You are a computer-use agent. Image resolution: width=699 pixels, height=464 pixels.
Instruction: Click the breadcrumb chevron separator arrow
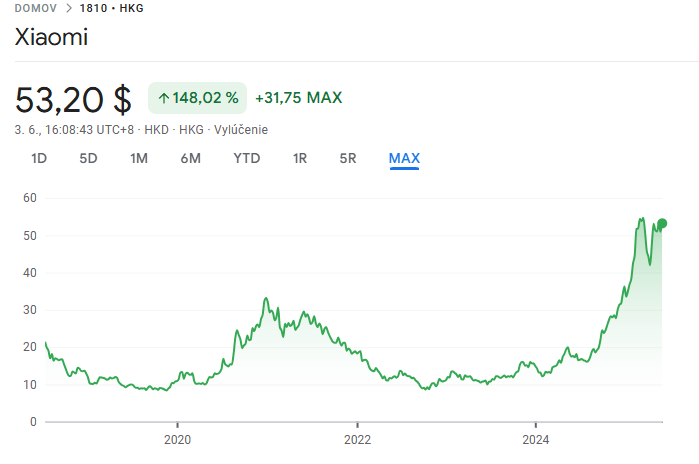[69, 8]
